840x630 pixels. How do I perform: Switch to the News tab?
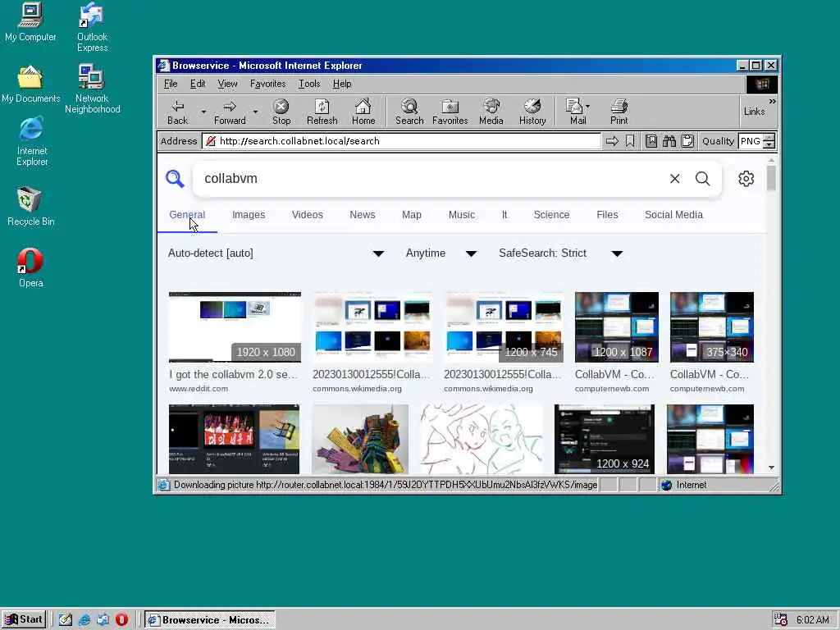[x=362, y=215]
